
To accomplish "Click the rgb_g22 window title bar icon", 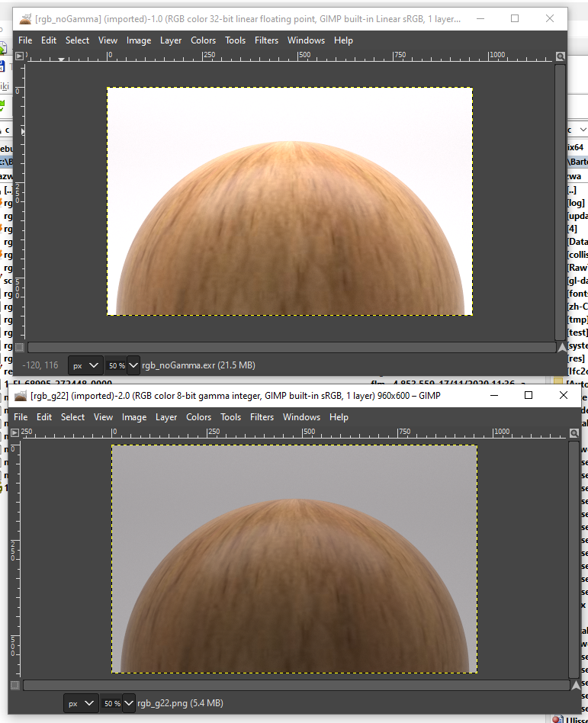I will [20, 396].
